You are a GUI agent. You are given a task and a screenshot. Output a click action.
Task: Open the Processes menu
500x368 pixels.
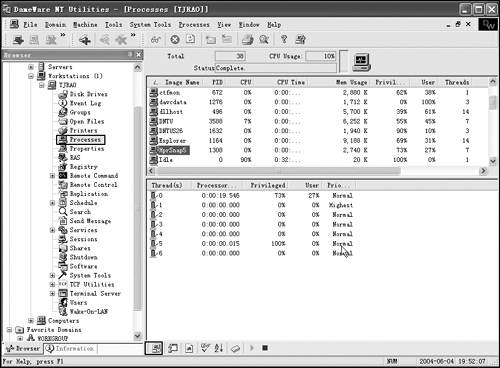pos(194,25)
